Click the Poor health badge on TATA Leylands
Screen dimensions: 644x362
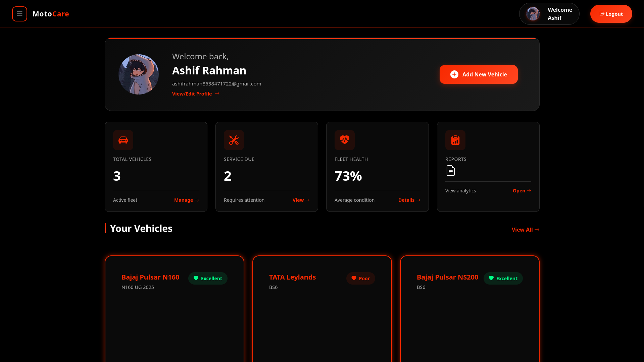(x=360, y=278)
